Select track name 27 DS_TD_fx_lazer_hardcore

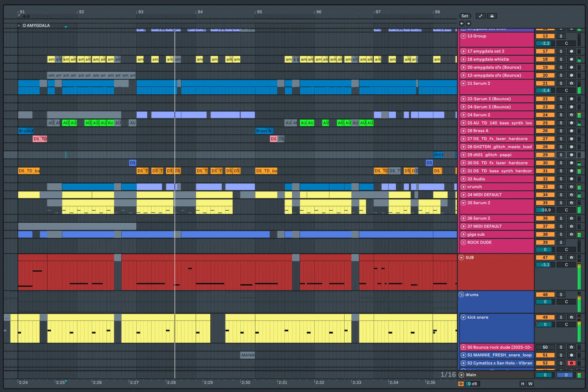tap(497, 139)
